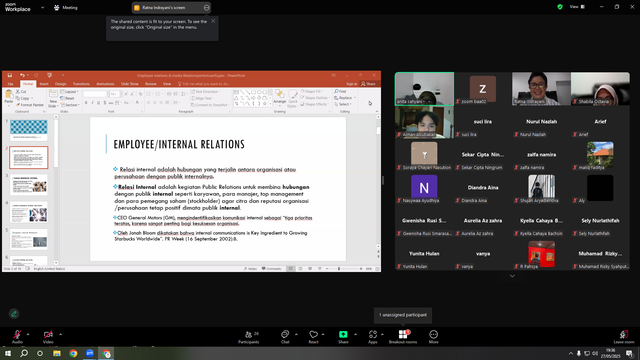Click Sign in in PowerPoint
This screenshot has width=640, height=360.
tap(351, 84)
